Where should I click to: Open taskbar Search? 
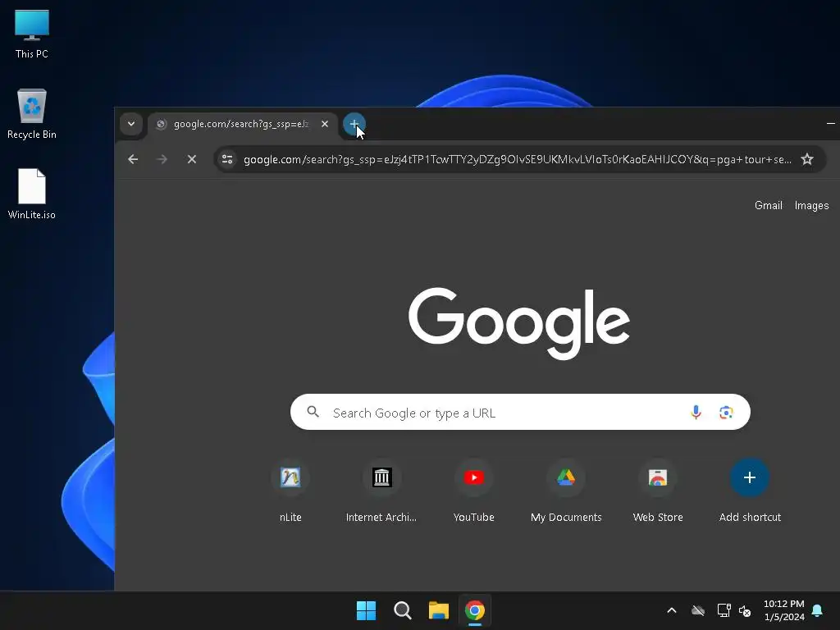click(403, 610)
